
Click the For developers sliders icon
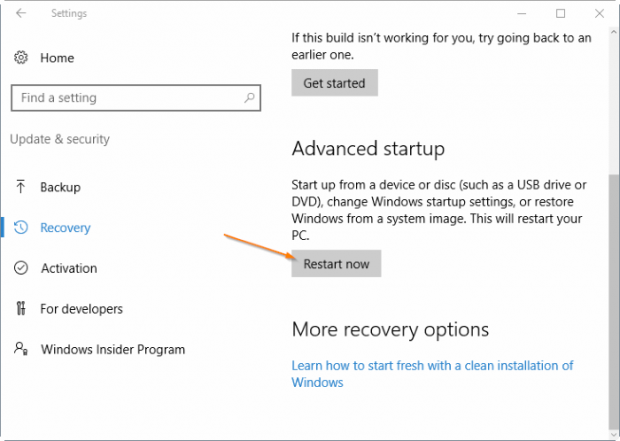[x=21, y=309]
